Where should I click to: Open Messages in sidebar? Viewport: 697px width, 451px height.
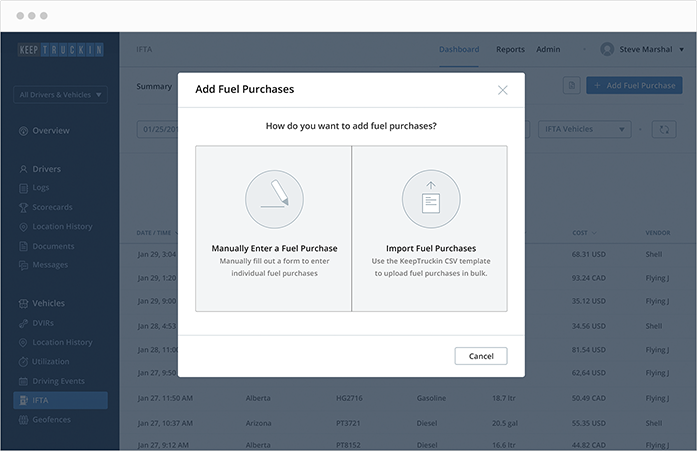(44, 265)
